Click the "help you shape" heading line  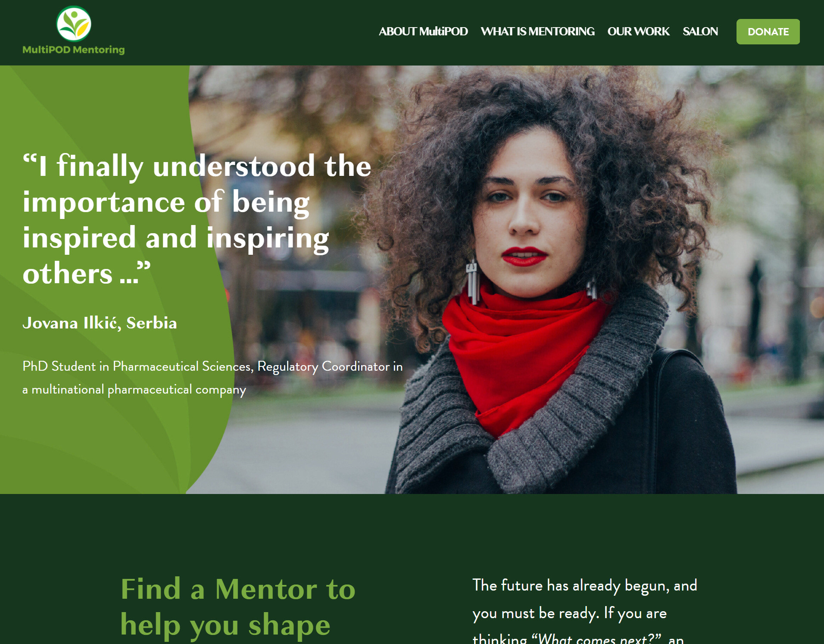pyautogui.click(x=225, y=625)
